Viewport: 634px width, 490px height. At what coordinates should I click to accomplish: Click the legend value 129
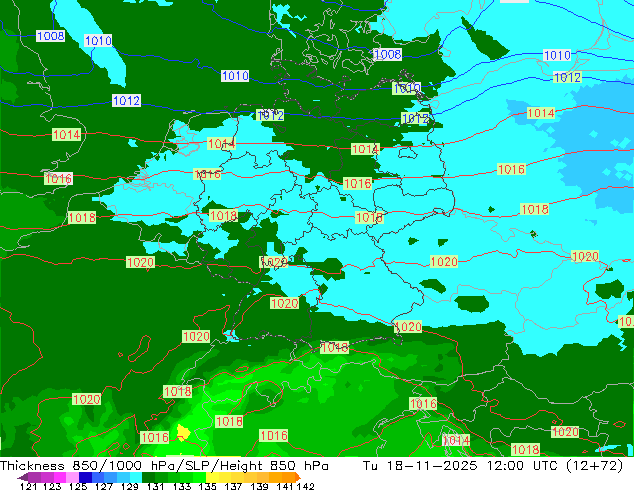129,486
